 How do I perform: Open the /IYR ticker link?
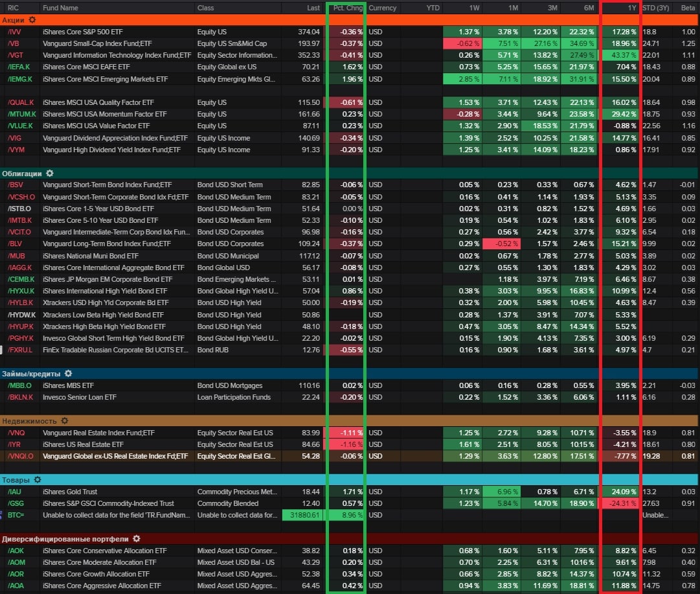[14, 444]
